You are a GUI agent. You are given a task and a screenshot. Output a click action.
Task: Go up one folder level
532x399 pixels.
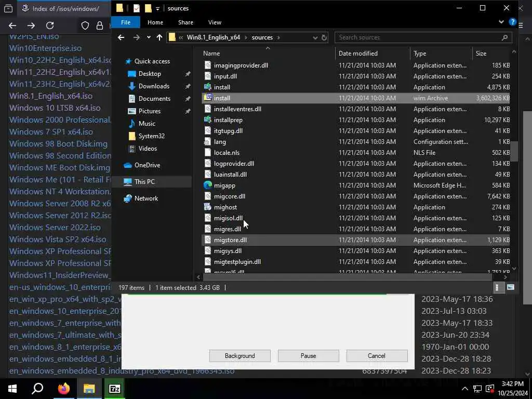coord(159,37)
